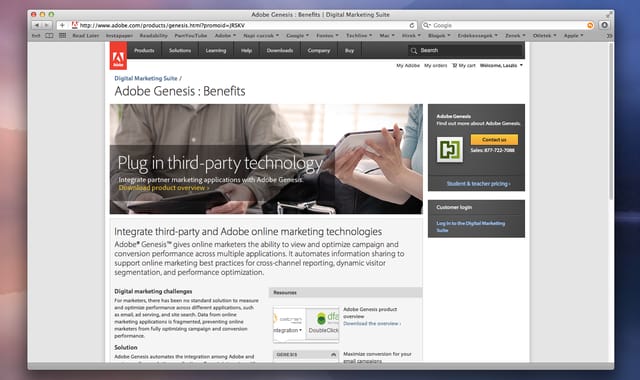Click the orange snapback icon in the Google field
Screen dimensions: 640x380
coord(590,25)
